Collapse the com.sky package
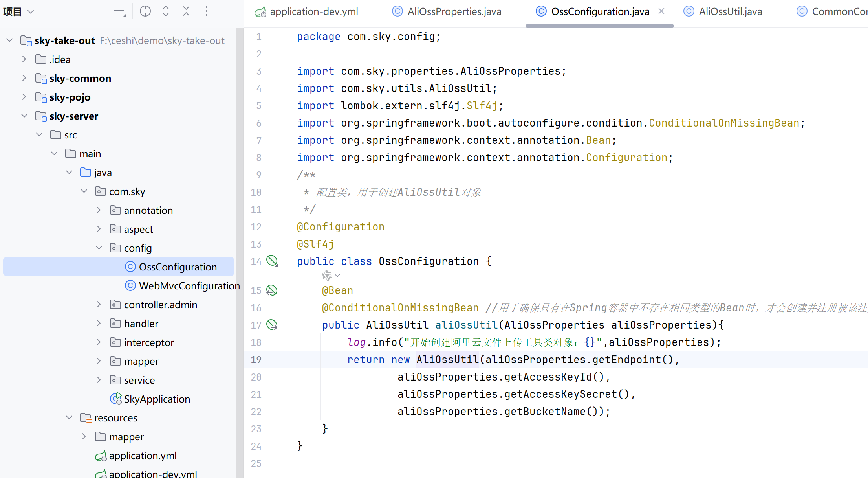The image size is (868, 478). 84,191
